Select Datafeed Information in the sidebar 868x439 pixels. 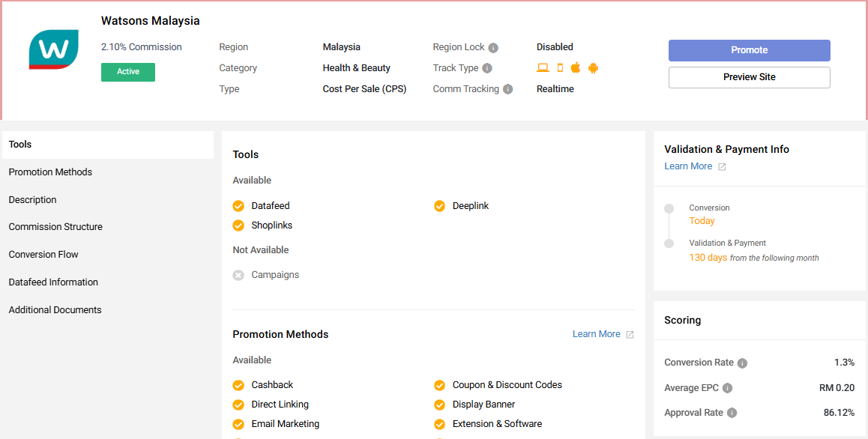53,282
